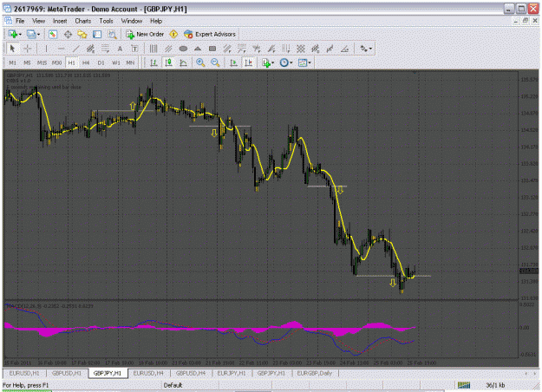
Task: Show the Market Watch window
Action: tap(53, 34)
